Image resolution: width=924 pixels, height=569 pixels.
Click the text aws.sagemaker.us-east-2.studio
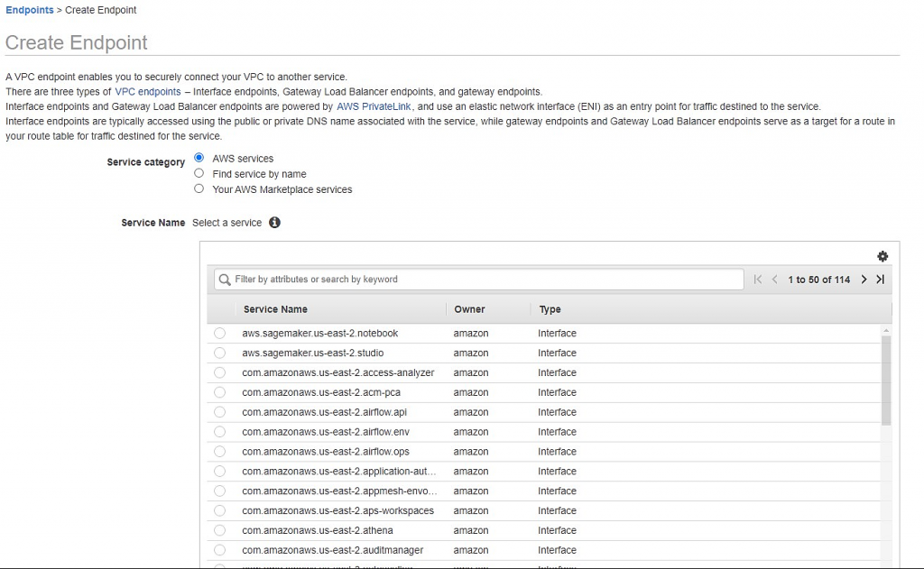click(313, 353)
